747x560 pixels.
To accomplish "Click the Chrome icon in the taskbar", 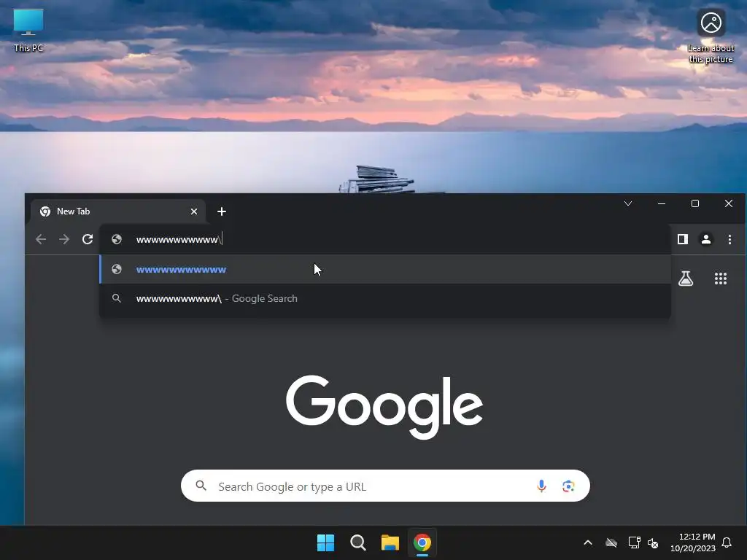I will [x=422, y=542].
